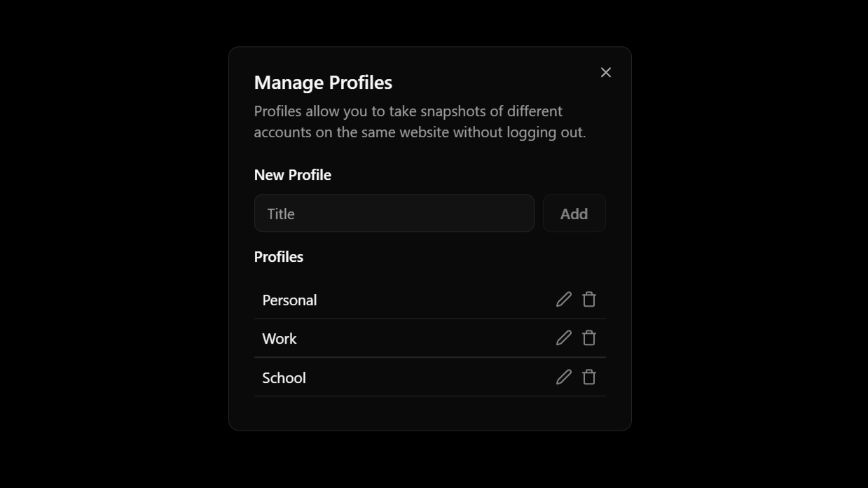Select the School profile row
The width and height of the screenshot is (868, 488).
point(430,377)
